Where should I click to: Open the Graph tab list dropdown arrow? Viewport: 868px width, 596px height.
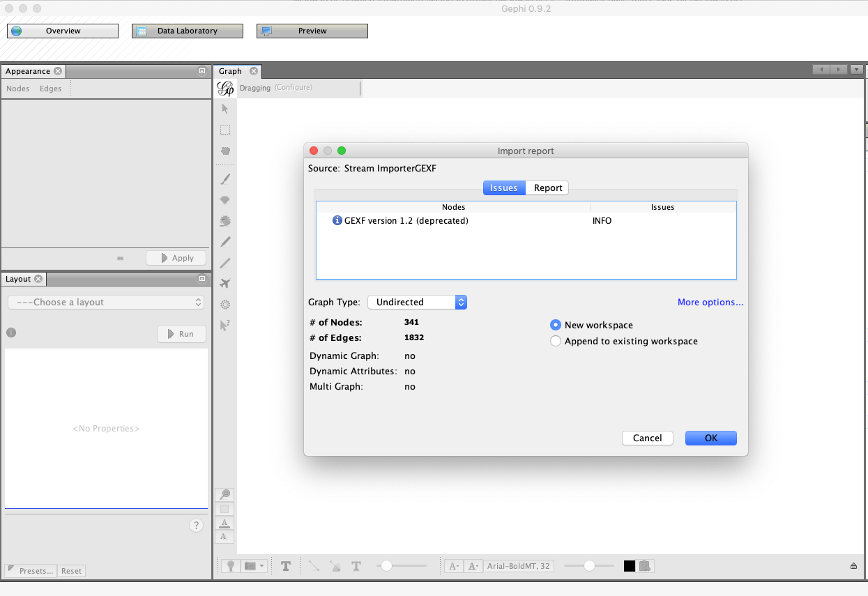click(x=856, y=69)
